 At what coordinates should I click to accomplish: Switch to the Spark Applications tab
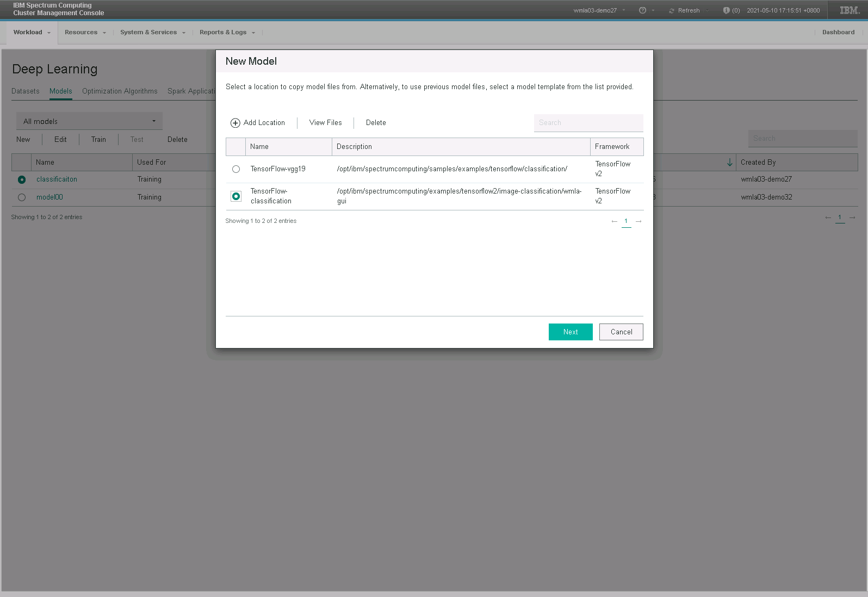191,91
